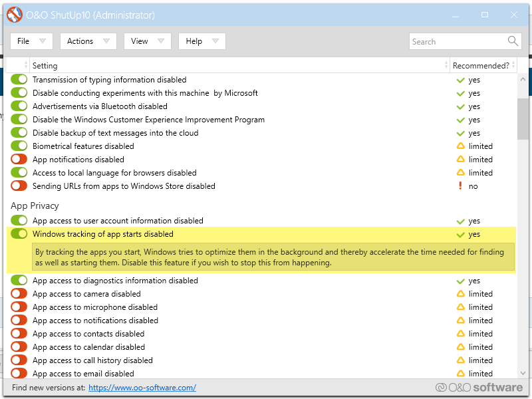Toggle App access to diagnostics information disabled
Viewport: 532px width, 399px height.
point(19,280)
